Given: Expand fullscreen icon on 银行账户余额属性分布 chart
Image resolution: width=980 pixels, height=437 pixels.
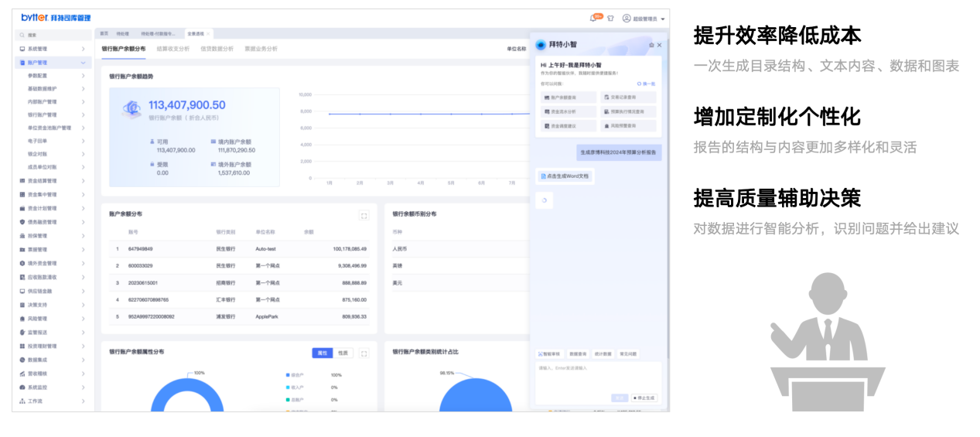Looking at the screenshot, I should [364, 353].
